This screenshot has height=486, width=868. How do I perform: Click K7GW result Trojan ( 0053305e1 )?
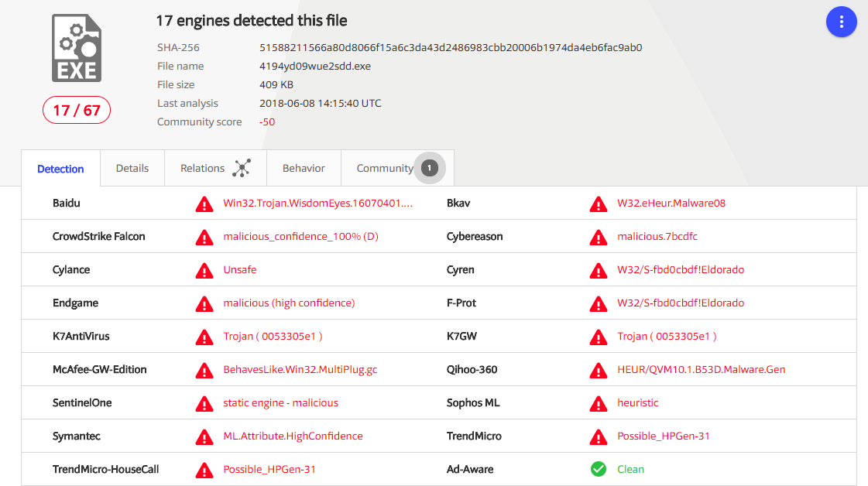point(667,336)
